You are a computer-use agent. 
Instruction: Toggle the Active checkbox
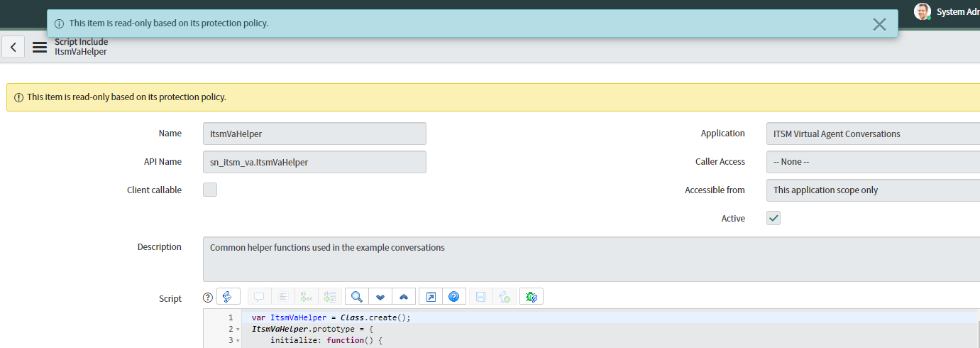tap(773, 218)
